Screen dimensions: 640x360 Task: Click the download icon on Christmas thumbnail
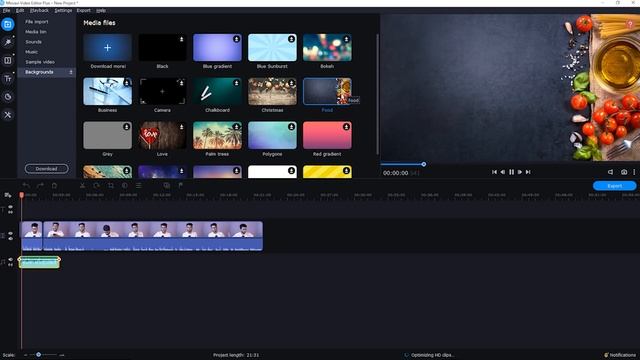click(291, 83)
